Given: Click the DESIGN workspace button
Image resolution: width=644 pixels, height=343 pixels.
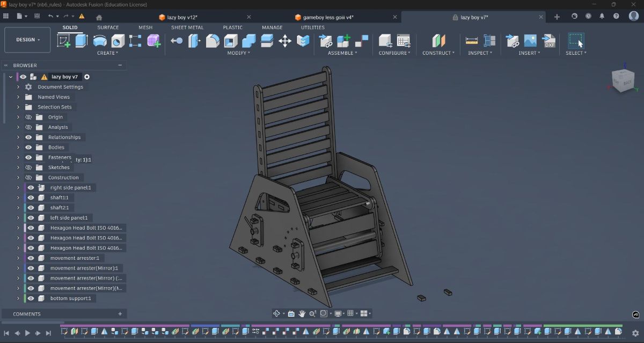Looking at the screenshot, I should pyautogui.click(x=27, y=39).
